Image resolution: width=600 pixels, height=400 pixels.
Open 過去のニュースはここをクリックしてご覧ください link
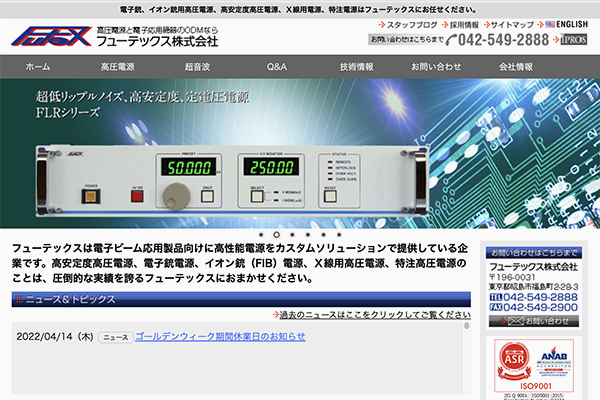click(375, 315)
